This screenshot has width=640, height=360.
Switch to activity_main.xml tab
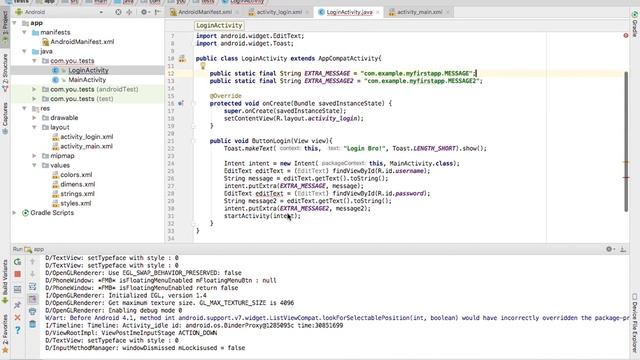click(x=420, y=12)
